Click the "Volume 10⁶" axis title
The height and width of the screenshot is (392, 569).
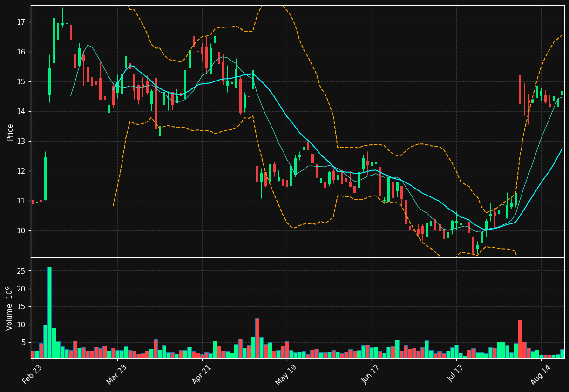9,308
